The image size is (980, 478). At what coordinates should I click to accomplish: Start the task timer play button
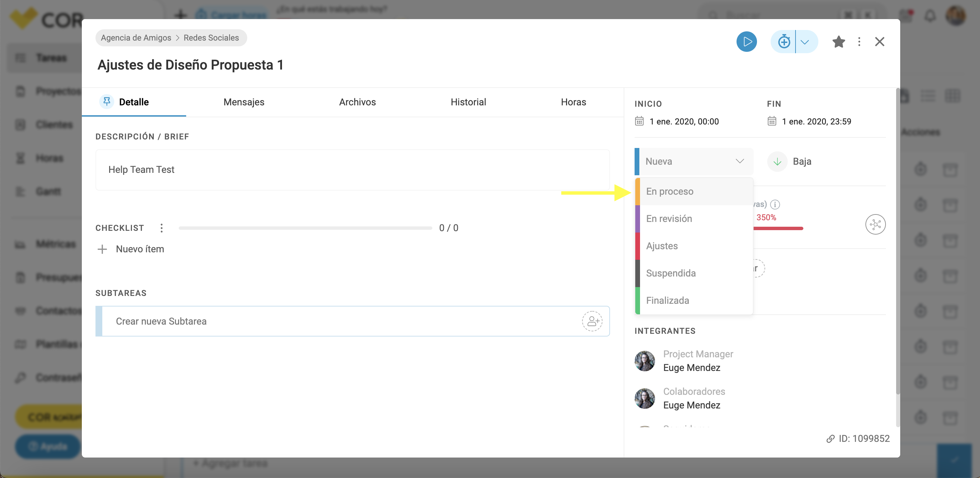746,42
